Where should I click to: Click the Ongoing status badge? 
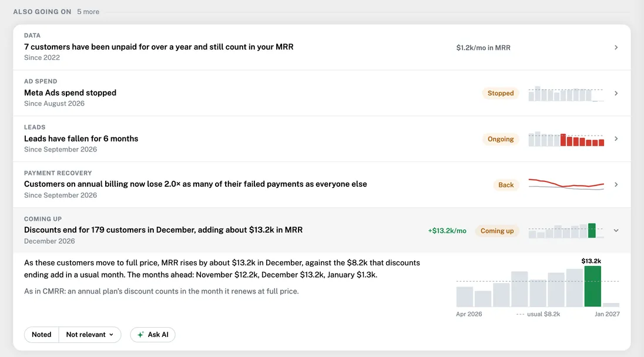(501, 139)
